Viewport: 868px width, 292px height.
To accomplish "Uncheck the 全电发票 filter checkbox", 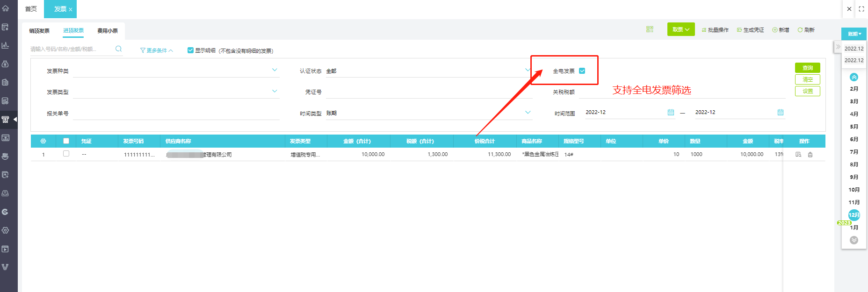I will tap(582, 71).
